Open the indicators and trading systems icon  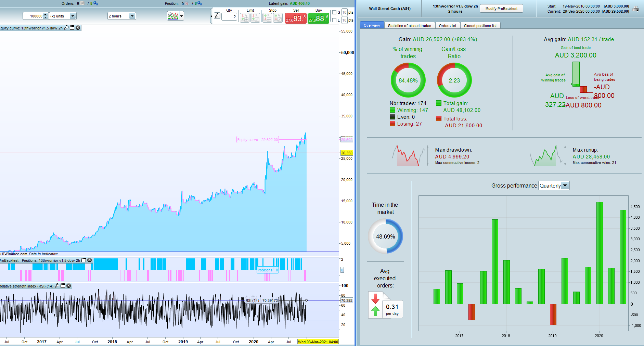(x=173, y=16)
